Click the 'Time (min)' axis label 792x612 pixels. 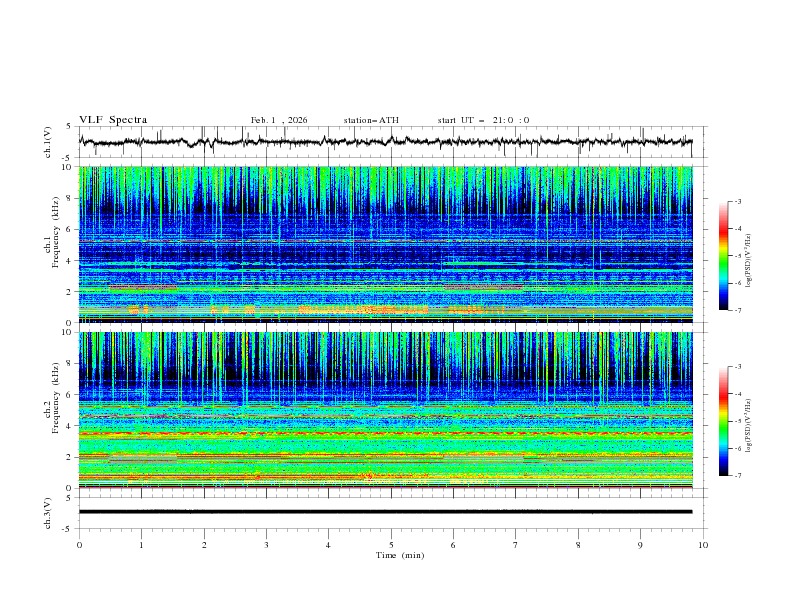[x=400, y=555]
